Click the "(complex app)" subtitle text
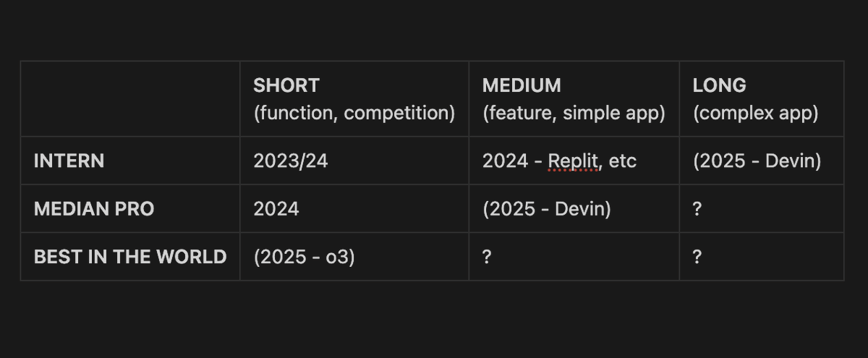This screenshot has height=358, width=868. (755, 114)
